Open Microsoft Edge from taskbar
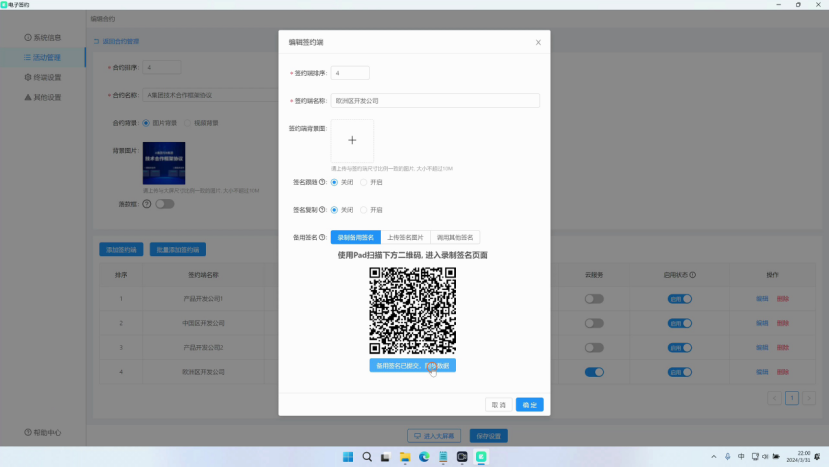The width and height of the screenshot is (830, 467). (x=424, y=457)
